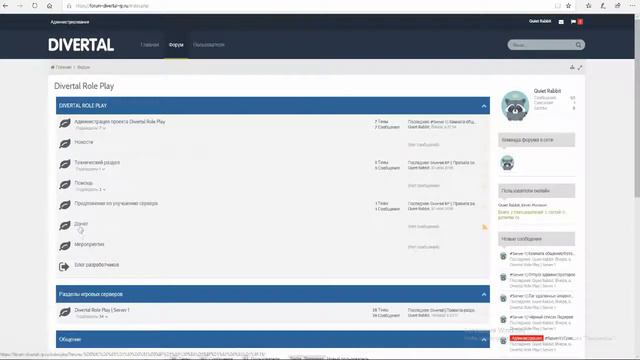Open the Новости forum
Screen dimensions: 640x360
click(84, 142)
